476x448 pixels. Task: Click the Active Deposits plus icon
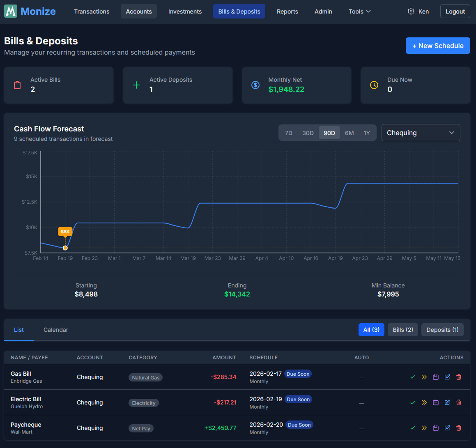[x=136, y=85]
